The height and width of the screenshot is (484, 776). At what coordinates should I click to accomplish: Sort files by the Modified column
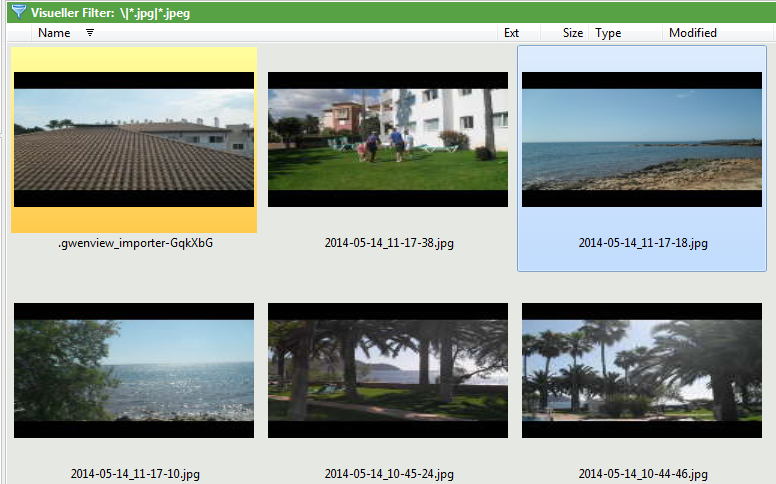pyautogui.click(x=692, y=33)
